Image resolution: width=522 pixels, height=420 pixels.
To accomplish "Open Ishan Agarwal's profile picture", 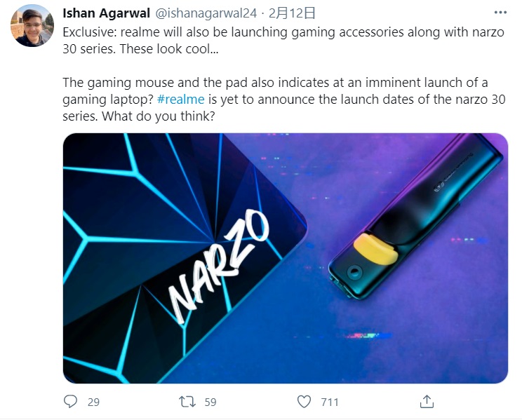I will 32,25.
